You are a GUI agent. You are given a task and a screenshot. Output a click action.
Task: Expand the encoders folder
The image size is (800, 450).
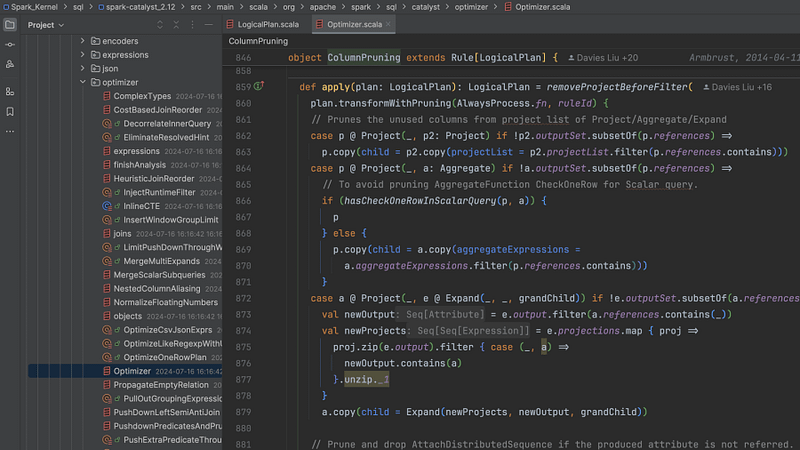coord(83,41)
